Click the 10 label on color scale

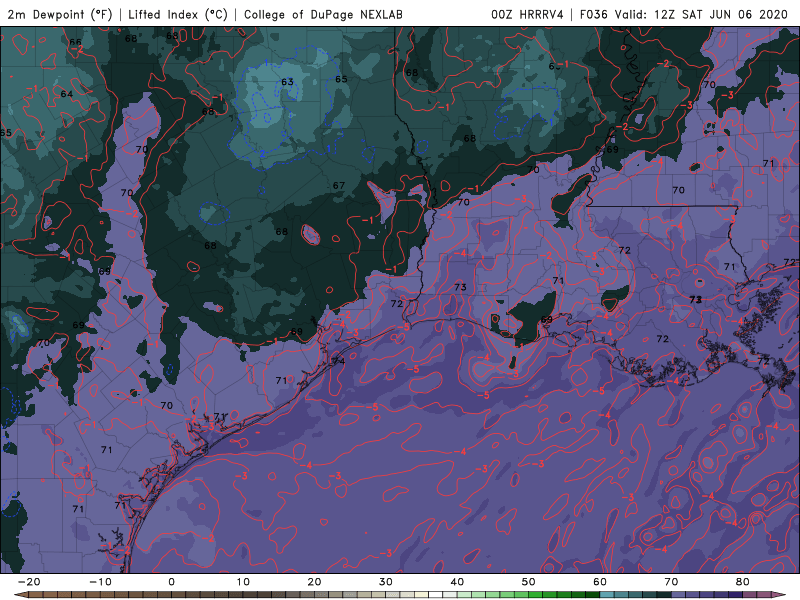pyautogui.click(x=243, y=582)
